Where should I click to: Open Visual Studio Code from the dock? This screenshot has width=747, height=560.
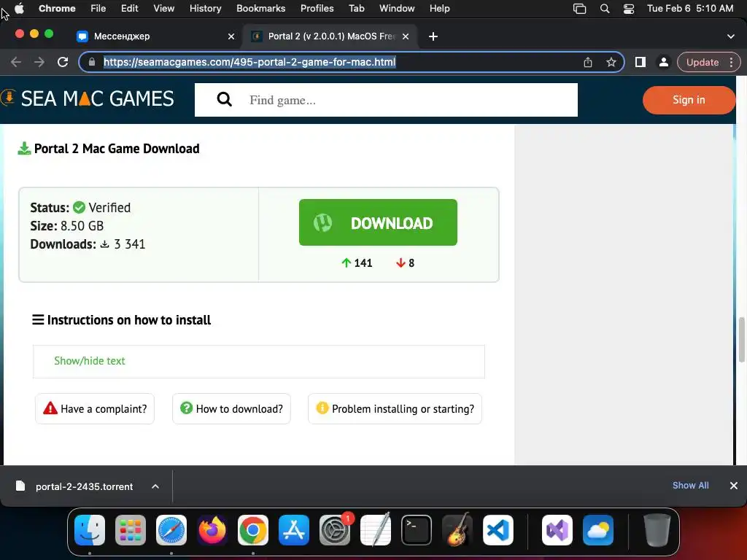[498, 530]
